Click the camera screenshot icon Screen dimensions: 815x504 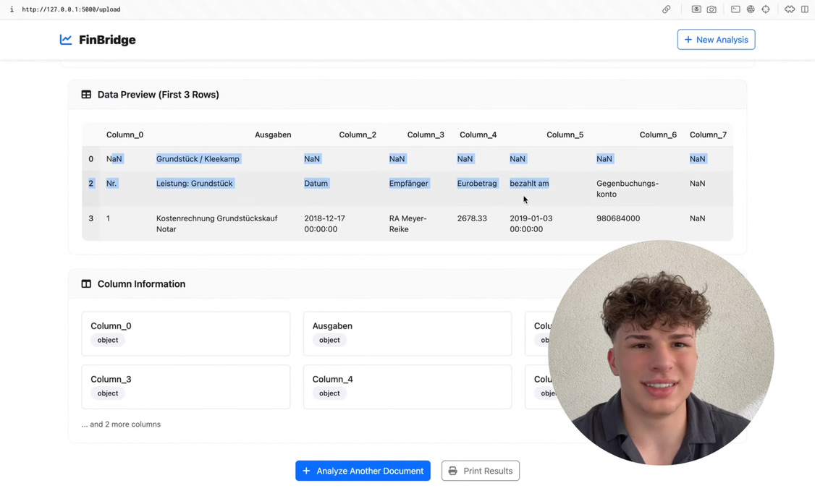[x=711, y=9]
